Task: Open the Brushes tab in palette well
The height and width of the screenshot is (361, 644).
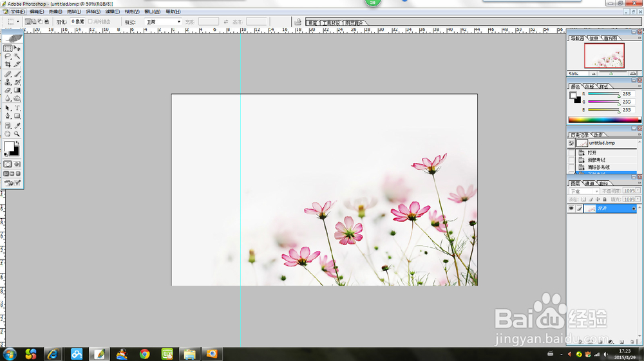Action: tap(313, 23)
